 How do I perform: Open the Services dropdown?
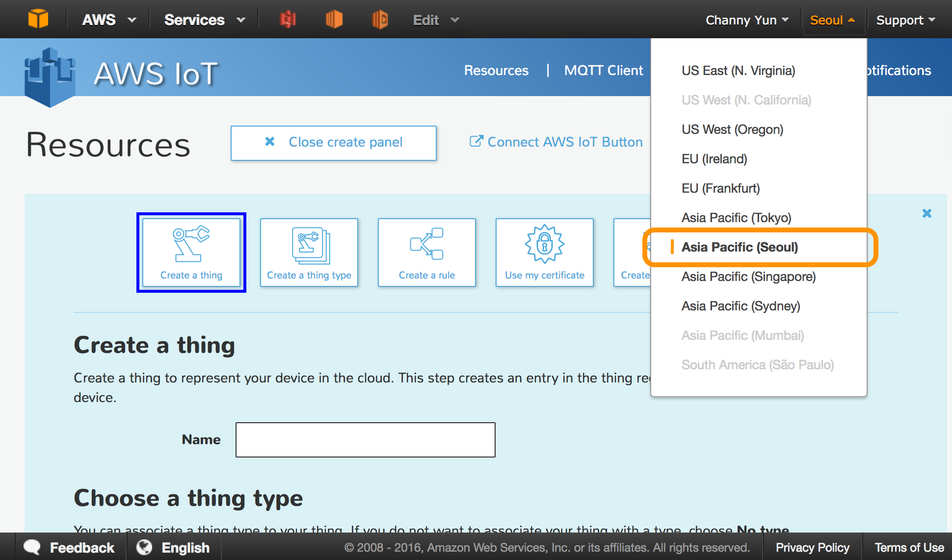[204, 20]
